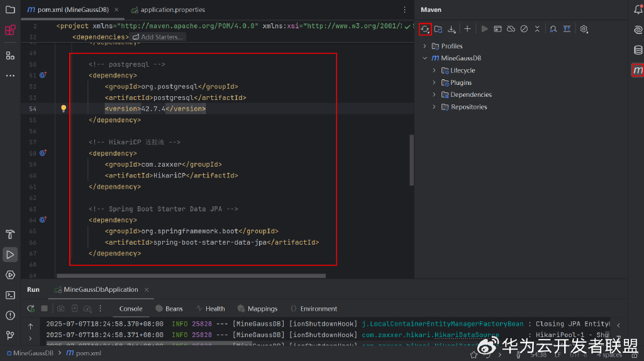Collapse all nodes in Maven panel
The height and width of the screenshot is (361, 644).
[x=537, y=29]
